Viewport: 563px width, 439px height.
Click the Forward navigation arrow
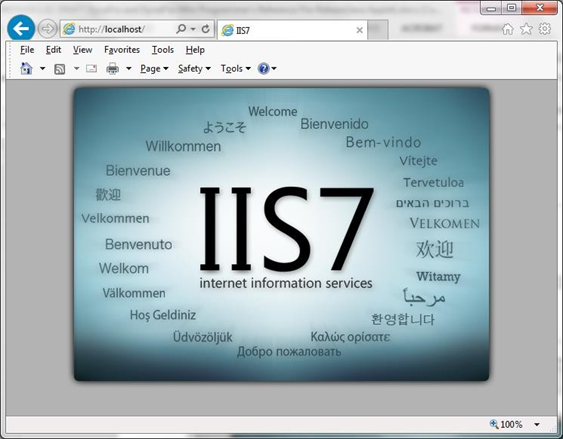coord(47,29)
